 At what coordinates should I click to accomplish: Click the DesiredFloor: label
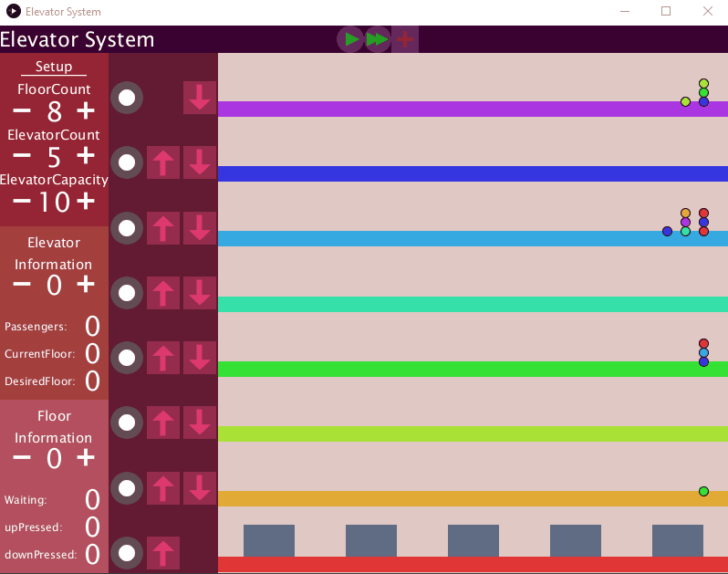coord(40,381)
